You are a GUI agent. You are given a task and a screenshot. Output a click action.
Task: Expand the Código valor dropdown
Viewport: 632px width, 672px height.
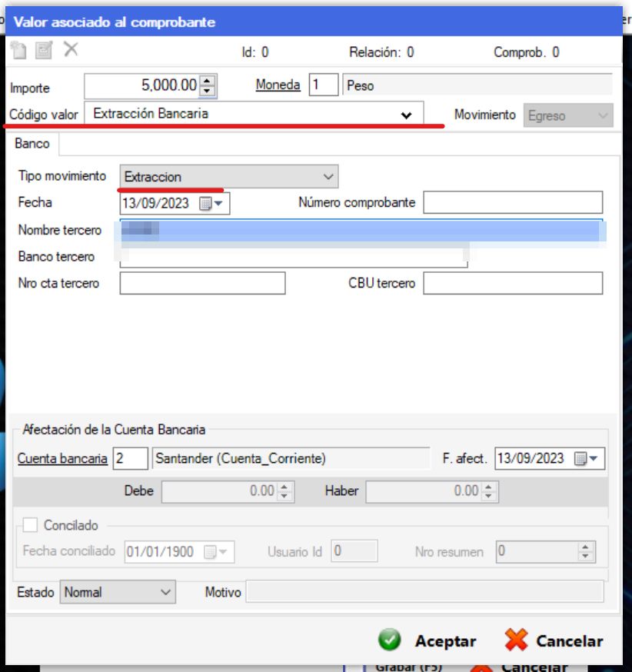point(406,115)
